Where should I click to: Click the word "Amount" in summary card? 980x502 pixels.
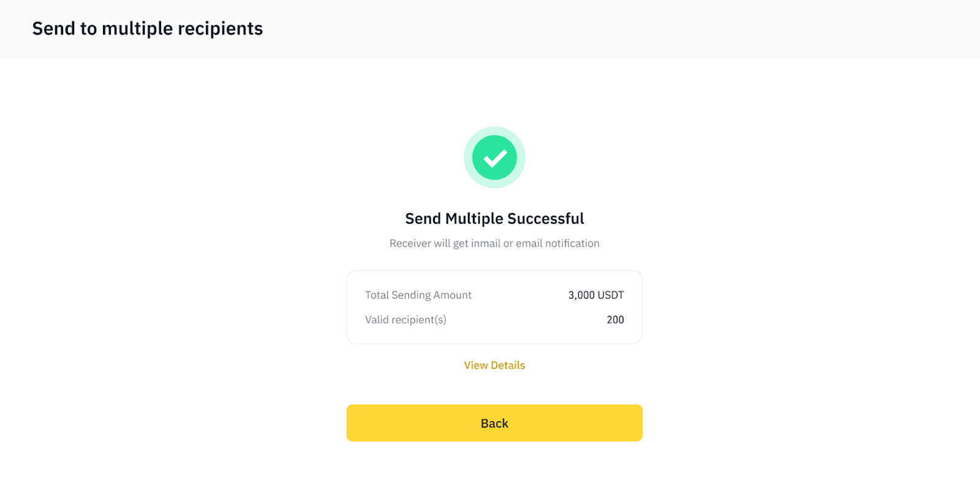click(453, 295)
